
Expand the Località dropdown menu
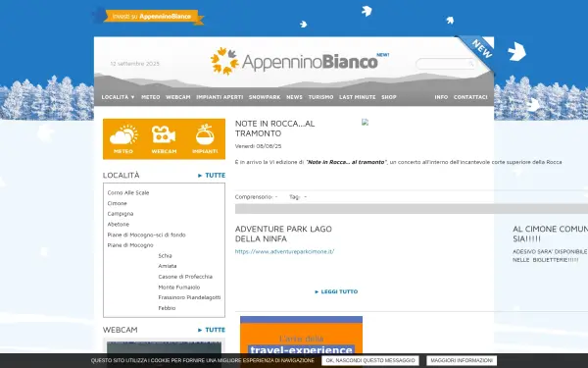(118, 97)
